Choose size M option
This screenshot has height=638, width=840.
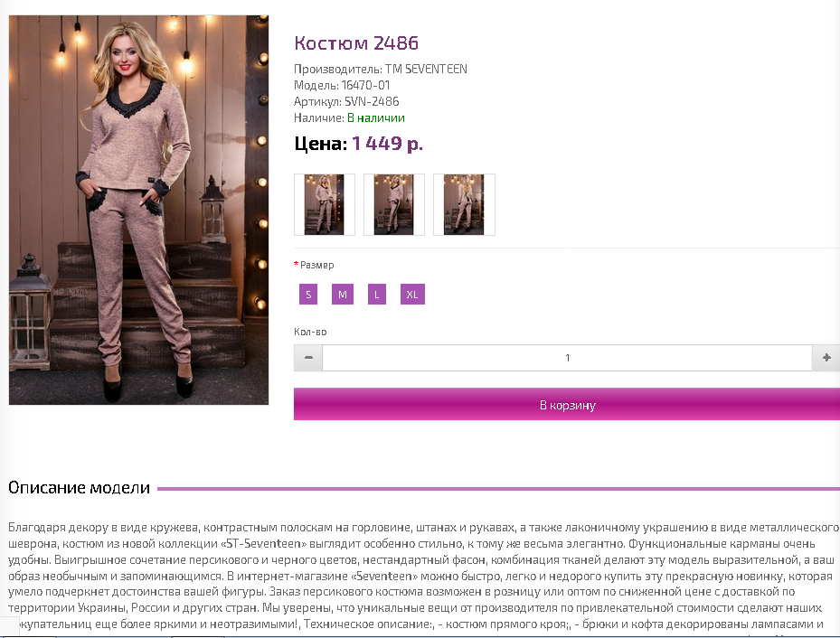343,295
